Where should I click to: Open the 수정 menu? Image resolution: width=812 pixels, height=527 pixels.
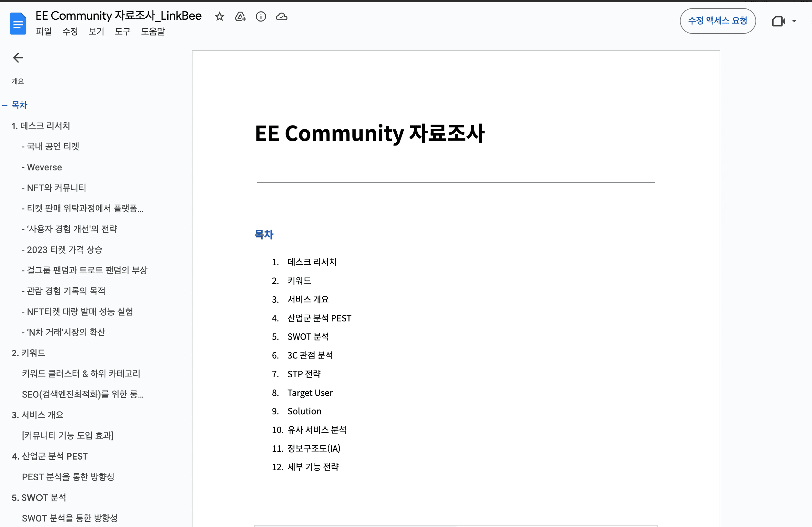click(x=70, y=31)
